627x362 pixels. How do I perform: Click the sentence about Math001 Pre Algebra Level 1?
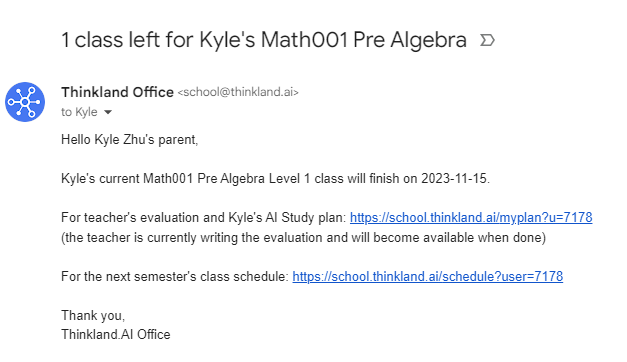275,178
